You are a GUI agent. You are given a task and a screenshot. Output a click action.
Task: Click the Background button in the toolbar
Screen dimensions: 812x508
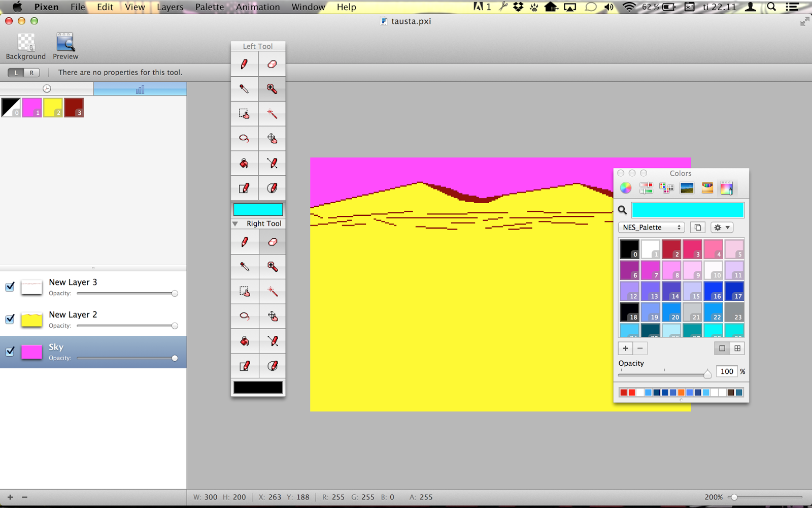pos(25,45)
